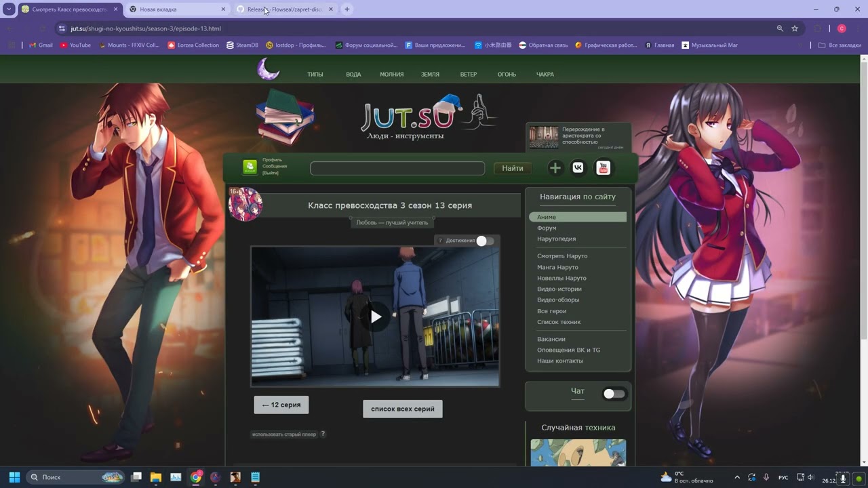Click in the site search input field
The width and height of the screenshot is (868, 488).
pos(397,168)
